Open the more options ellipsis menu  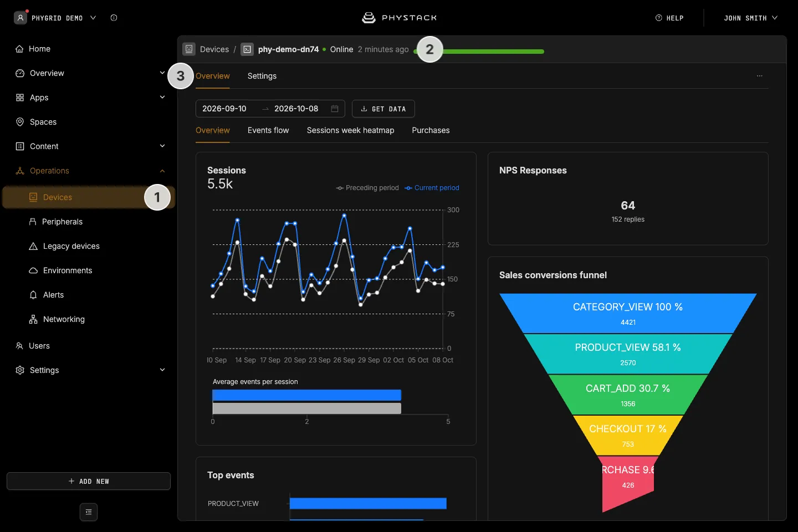click(760, 76)
